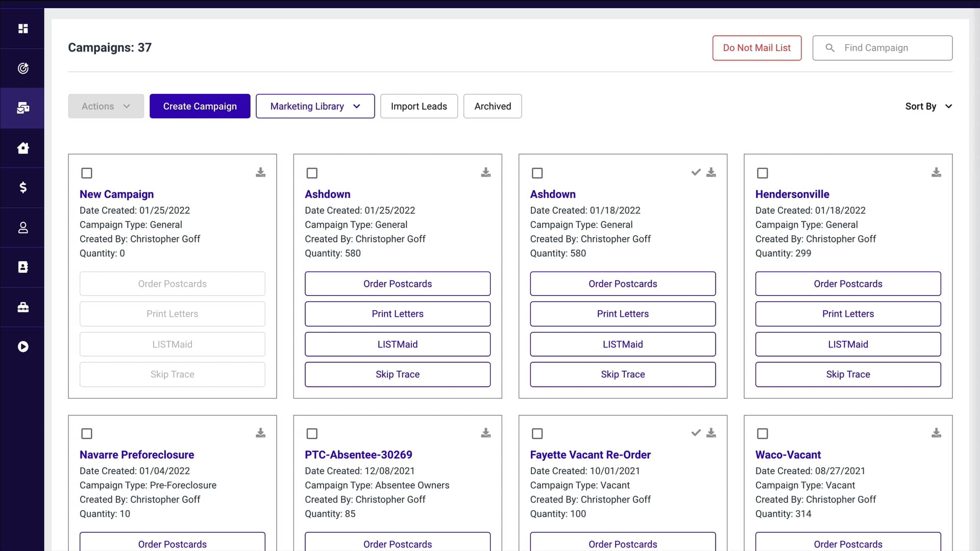980x551 pixels.
Task: Open the dashboard grid icon in sidebar
Action: [23, 29]
